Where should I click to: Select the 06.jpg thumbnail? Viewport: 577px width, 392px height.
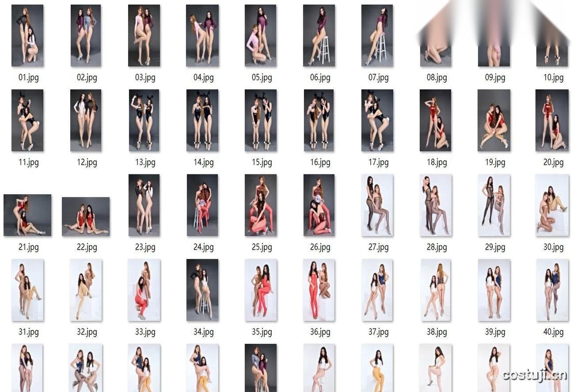click(x=319, y=36)
